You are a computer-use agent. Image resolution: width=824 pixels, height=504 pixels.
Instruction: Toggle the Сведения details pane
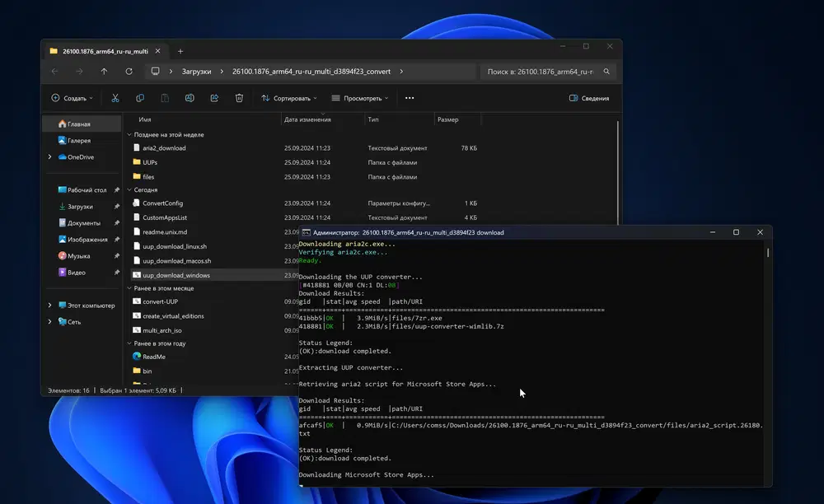pos(589,98)
